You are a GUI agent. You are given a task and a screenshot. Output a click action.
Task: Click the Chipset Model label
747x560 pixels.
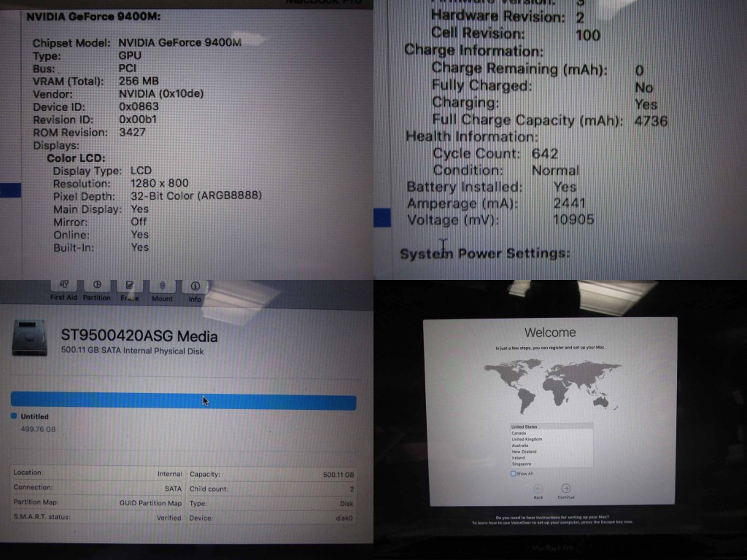[71, 43]
